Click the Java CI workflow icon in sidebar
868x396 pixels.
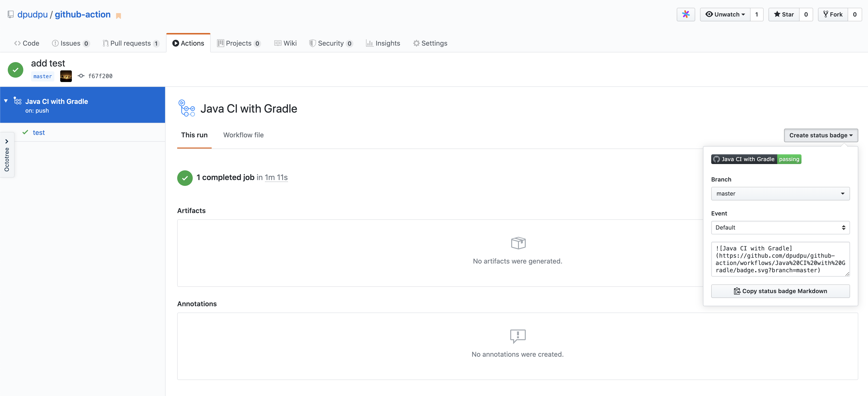[x=17, y=101]
